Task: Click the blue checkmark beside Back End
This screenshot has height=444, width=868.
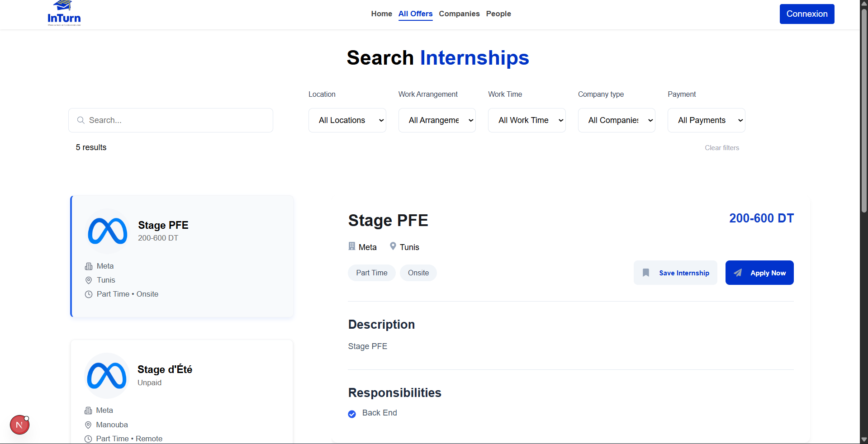Action: click(352, 414)
